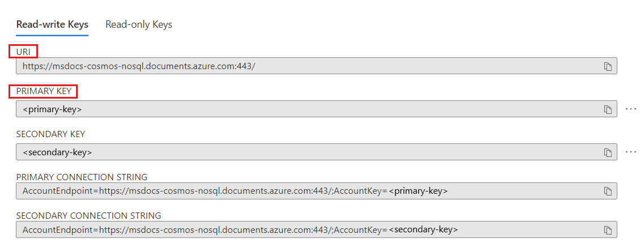Click the highlighted PRIMARY KEY label
Viewport: 644px width, 251px height.
pos(43,91)
